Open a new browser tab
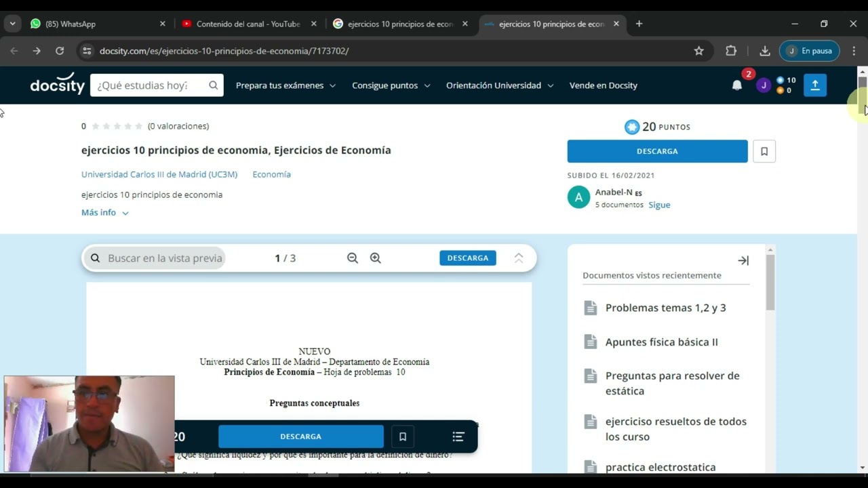868x488 pixels. point(639,24)
